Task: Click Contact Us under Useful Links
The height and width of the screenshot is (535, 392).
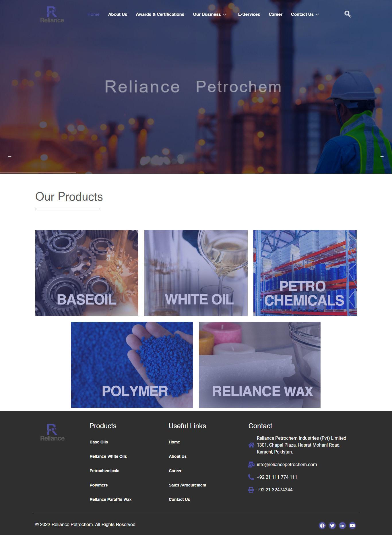Action: point(179,499)
